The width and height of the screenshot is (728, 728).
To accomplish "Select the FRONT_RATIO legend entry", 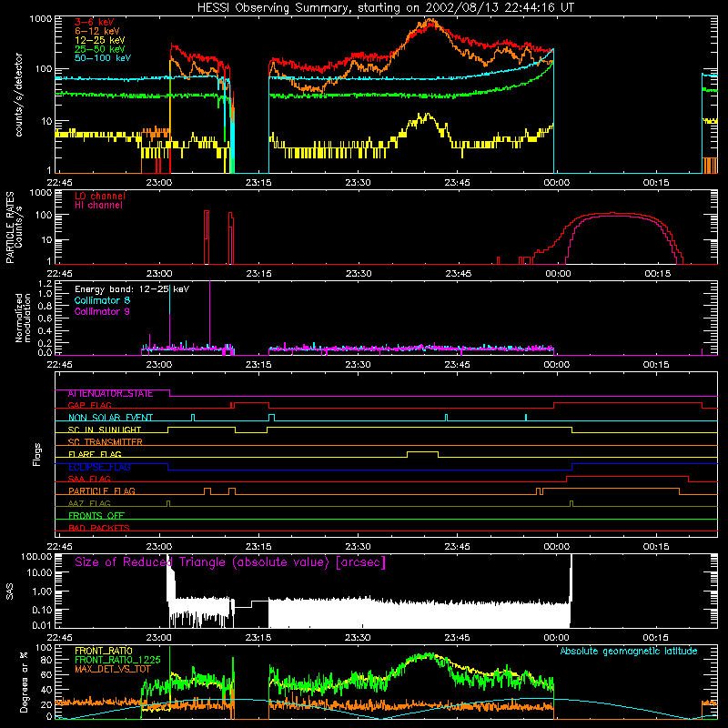I will (x=104, y=651).
